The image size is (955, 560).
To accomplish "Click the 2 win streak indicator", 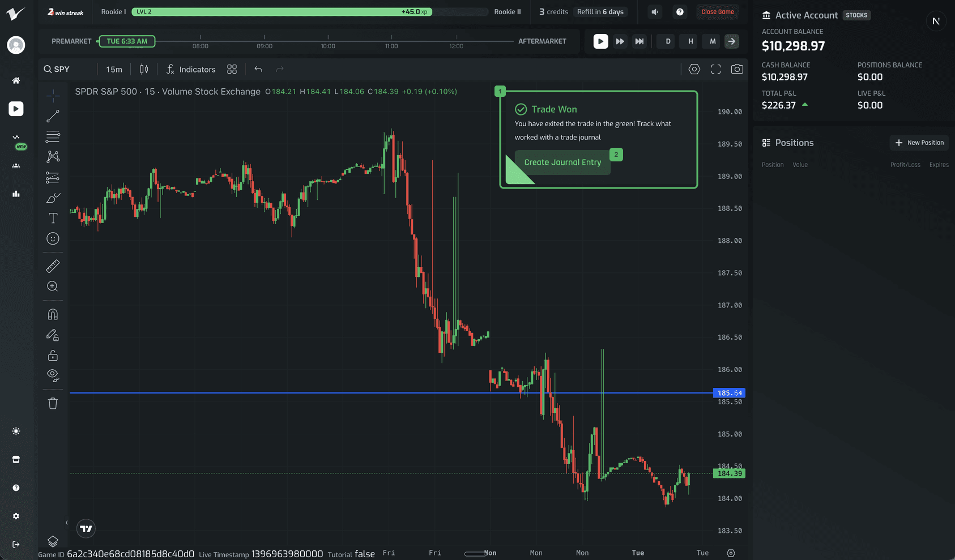I will point(66,12).
